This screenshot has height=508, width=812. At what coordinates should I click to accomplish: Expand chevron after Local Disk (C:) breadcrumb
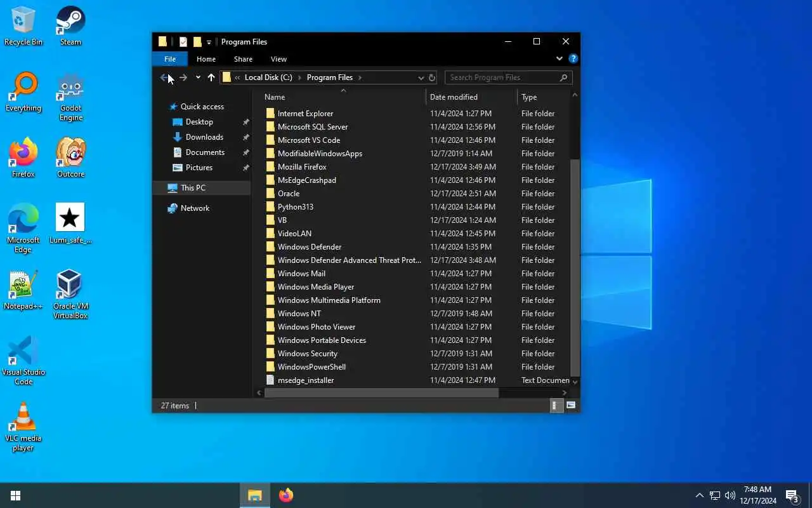point(299,77)
